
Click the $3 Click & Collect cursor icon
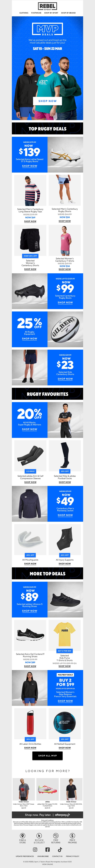[39, 836]
